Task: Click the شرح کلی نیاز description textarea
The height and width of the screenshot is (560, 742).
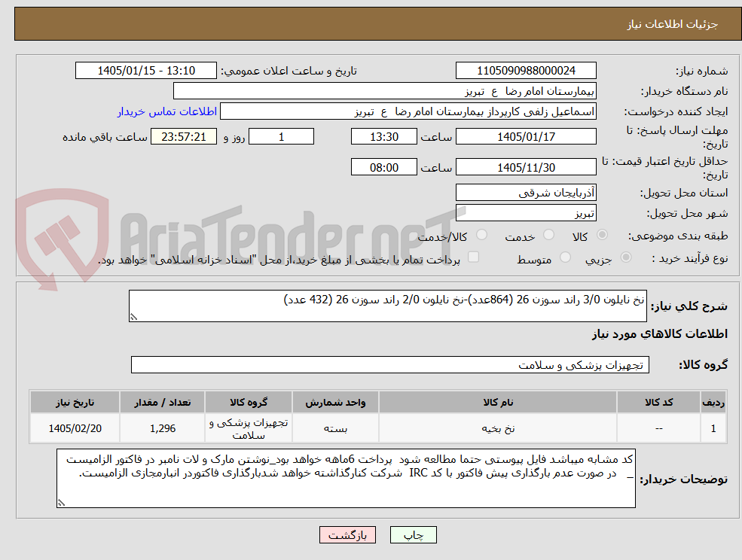Action: pos(387,306)
